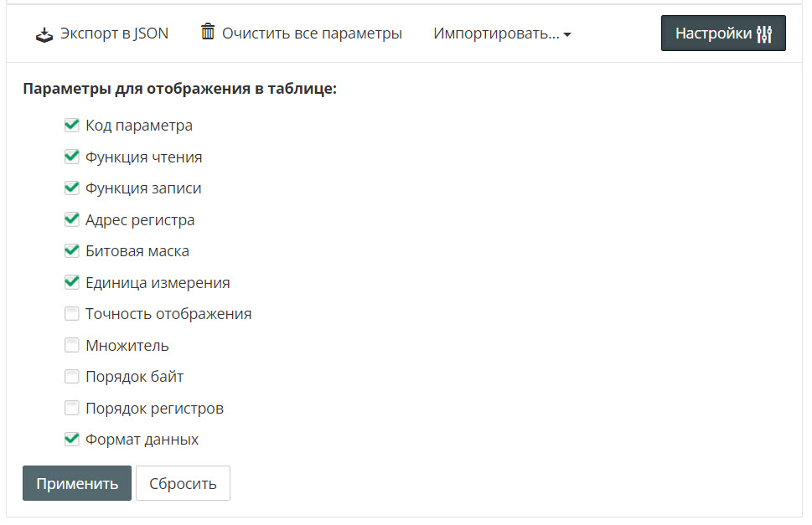The image size is (812, 525).
Task: Uncheck "Формат данных"
Action: (x=72, y=439)
